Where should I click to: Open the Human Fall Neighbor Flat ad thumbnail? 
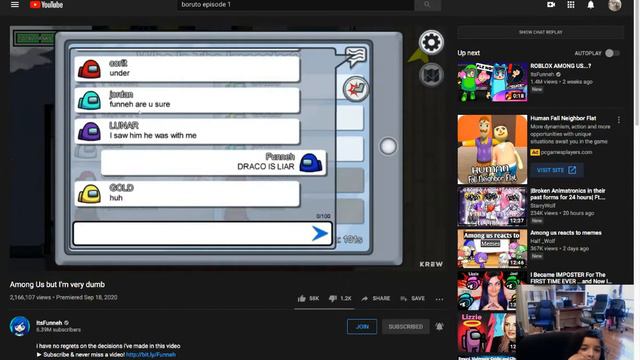click(x=492, y=149)
